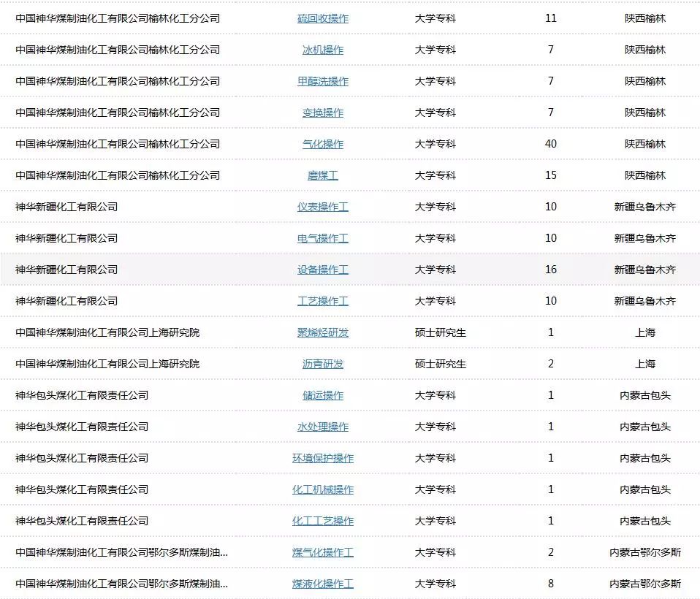The height and width of the screenshot is (599, 700).
Task: Select company name in 沥青研发 row
Action: pos(107,364)
